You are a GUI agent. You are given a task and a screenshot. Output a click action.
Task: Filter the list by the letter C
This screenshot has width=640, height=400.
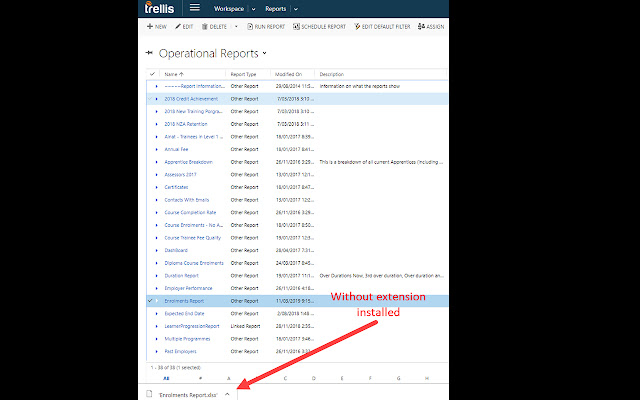[x=285, y=378]
